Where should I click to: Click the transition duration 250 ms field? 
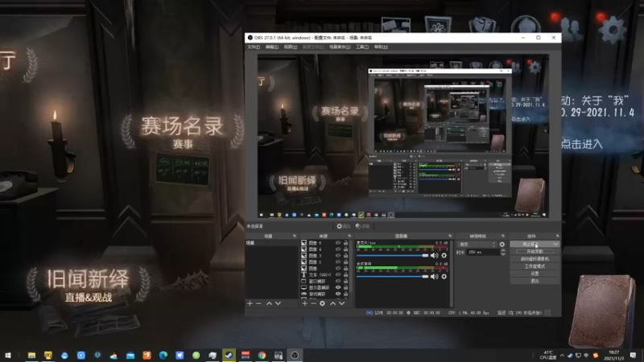click(x=483, y=253)
